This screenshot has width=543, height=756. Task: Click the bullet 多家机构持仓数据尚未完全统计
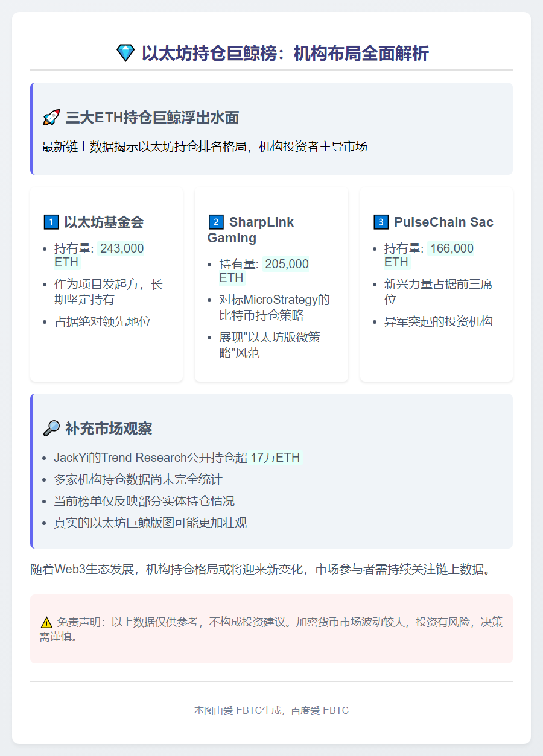coord(138,479)
